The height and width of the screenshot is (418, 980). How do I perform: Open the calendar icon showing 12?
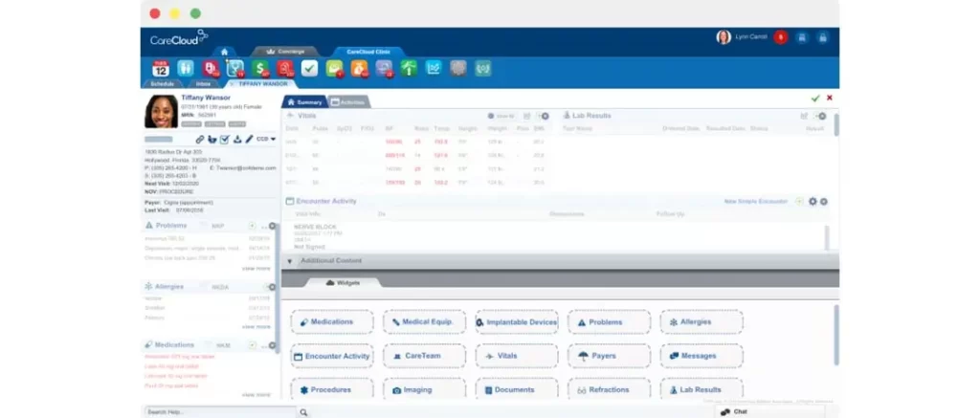(161, 68)
